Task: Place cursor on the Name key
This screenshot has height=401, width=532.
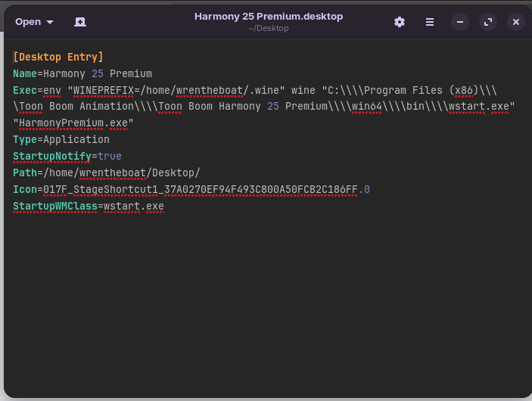Action: click(x=25, y=73)
